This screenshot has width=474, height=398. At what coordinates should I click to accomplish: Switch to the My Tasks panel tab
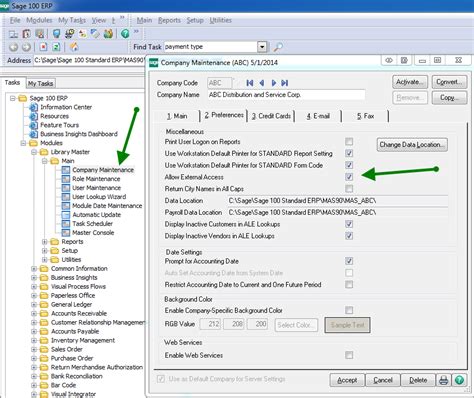41,83
